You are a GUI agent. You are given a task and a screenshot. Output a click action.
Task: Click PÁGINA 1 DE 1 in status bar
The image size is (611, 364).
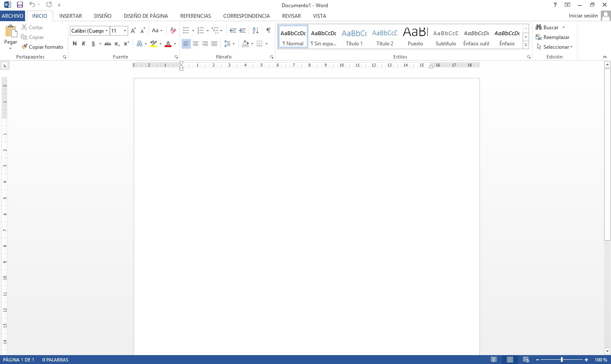[x=19, y=360]
